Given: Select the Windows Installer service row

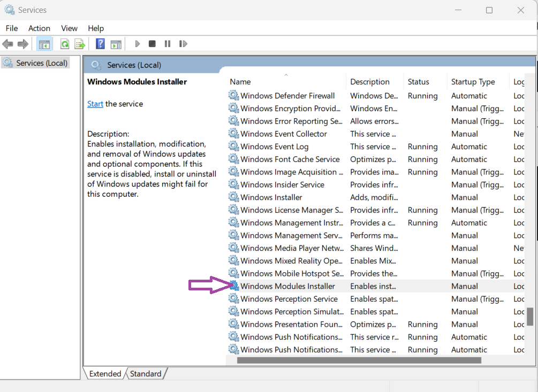Looking at the screenshot, I should (x=271, y=197).
